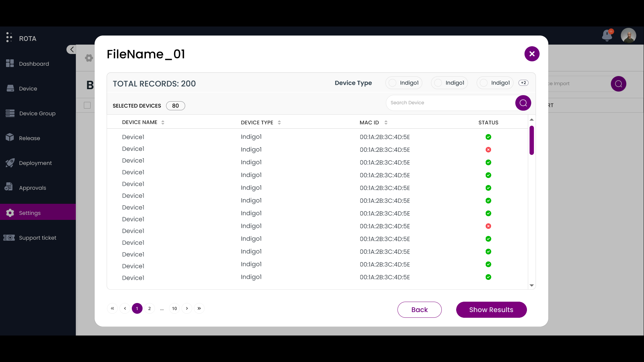
Task: Open the user profile avatar
Action: coord(628,36)
